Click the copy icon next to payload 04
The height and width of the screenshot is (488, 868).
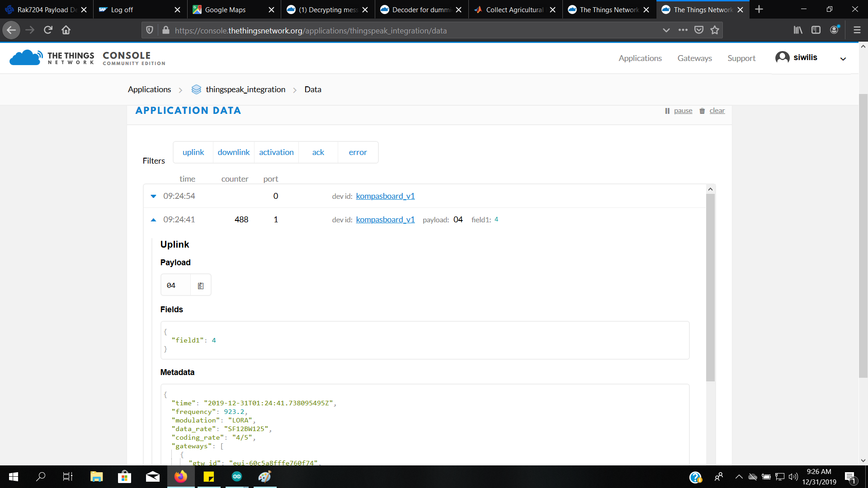(201, 285)
